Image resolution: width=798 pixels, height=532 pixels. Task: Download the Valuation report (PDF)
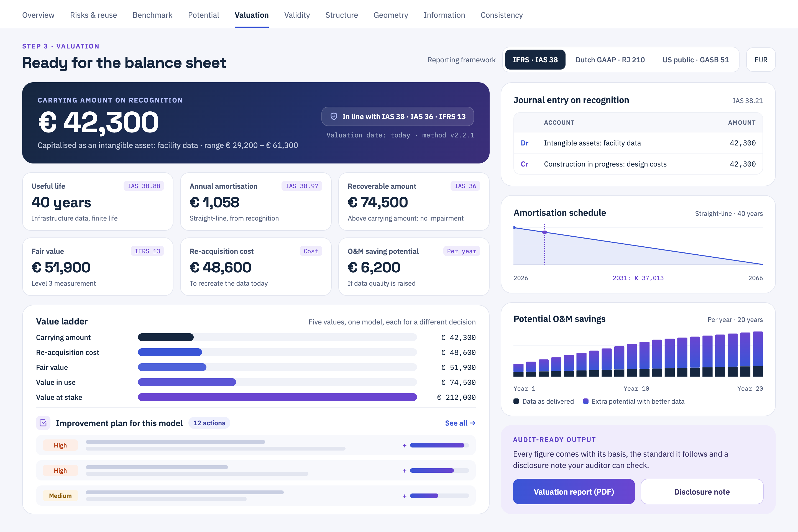coord(574,492)
